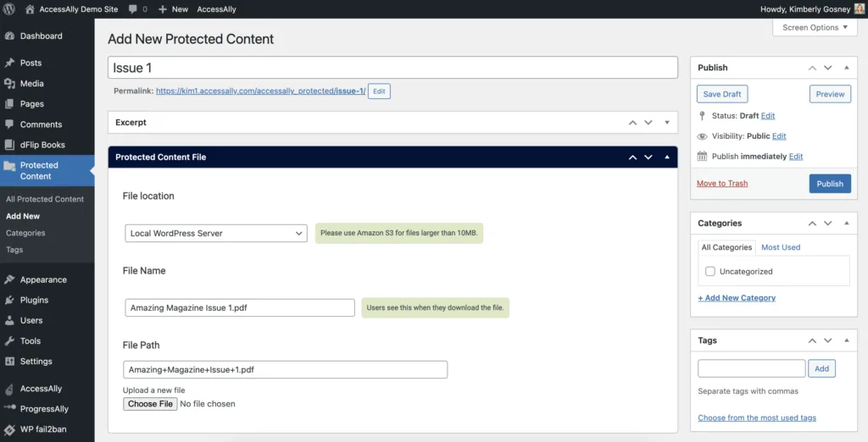
Task: Click the Tools wrench icon
Action: click(x=9, y=341)
